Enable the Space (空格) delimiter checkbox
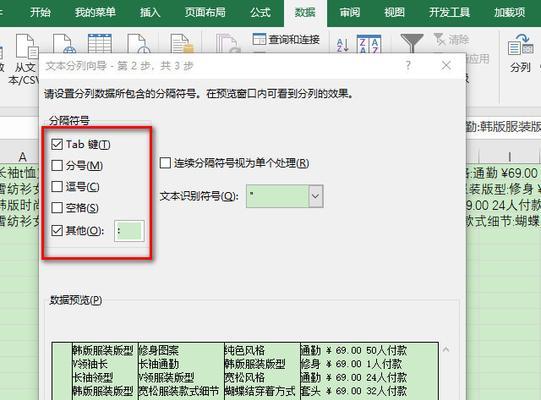This screenshot has height=400, width=541. (57, 208)
